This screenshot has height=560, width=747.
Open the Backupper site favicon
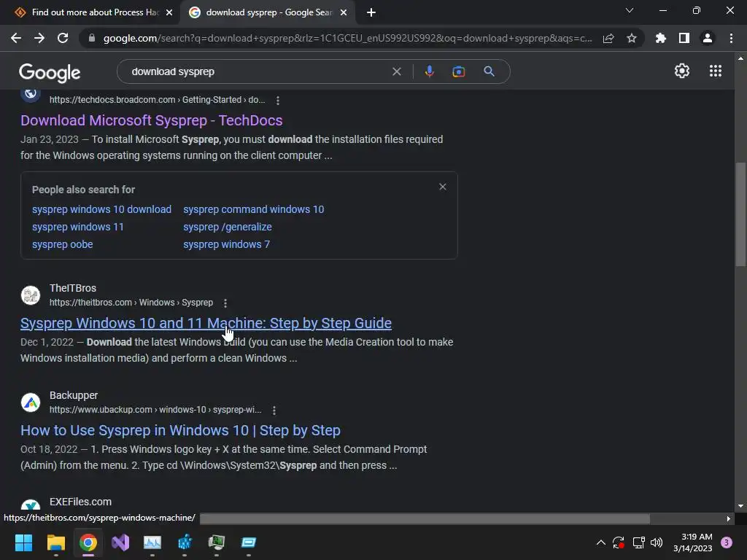(31, 402)
